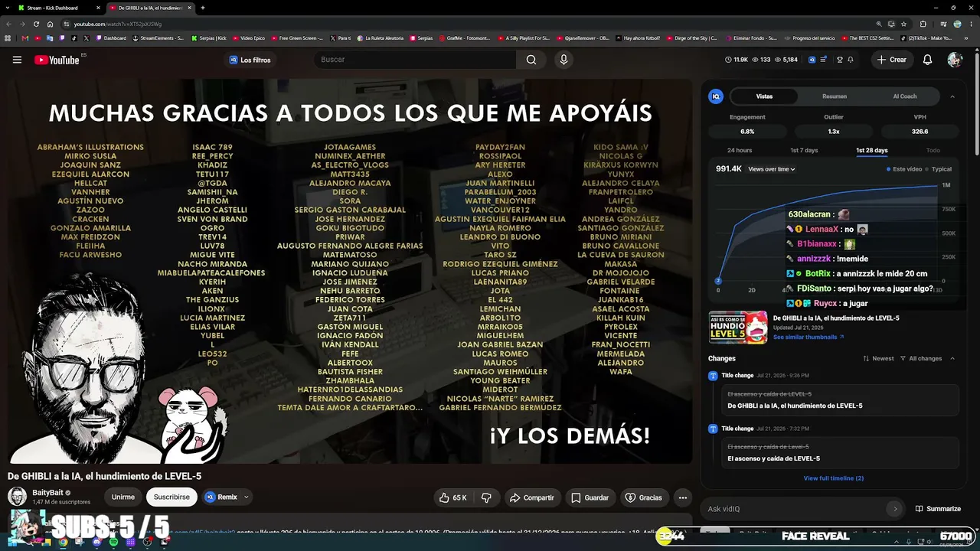The height and width of the screenshot is (551, 980).
Task: Open the View full timeline (2) link
Action: [833, 478]
